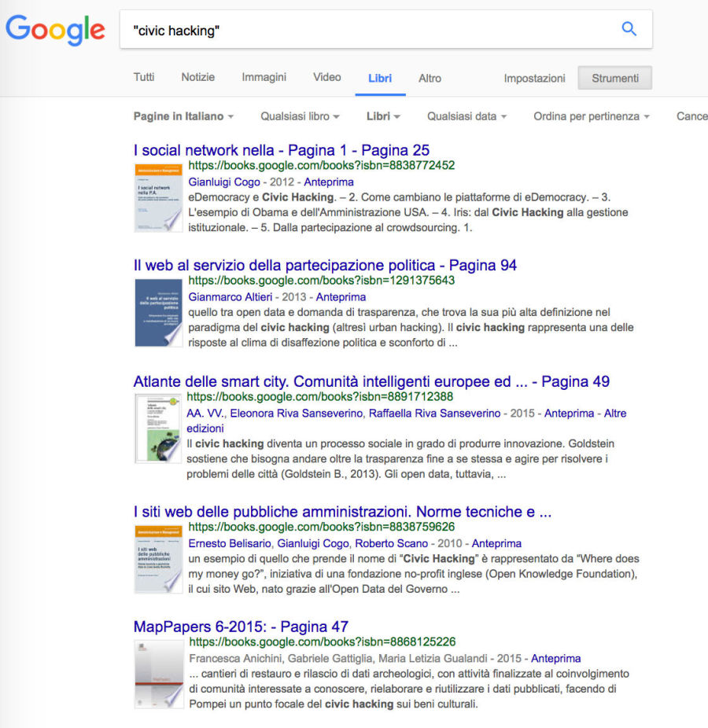Open I social network nella P.A. cover thumbnail

pos(158,197)
